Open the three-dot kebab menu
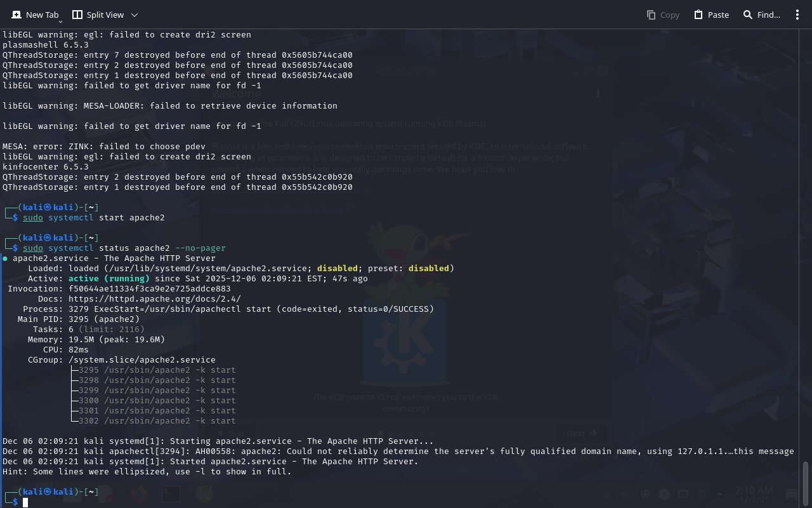Image resolution: width=812 pixels, height=508 pixels. coord(797,15)
